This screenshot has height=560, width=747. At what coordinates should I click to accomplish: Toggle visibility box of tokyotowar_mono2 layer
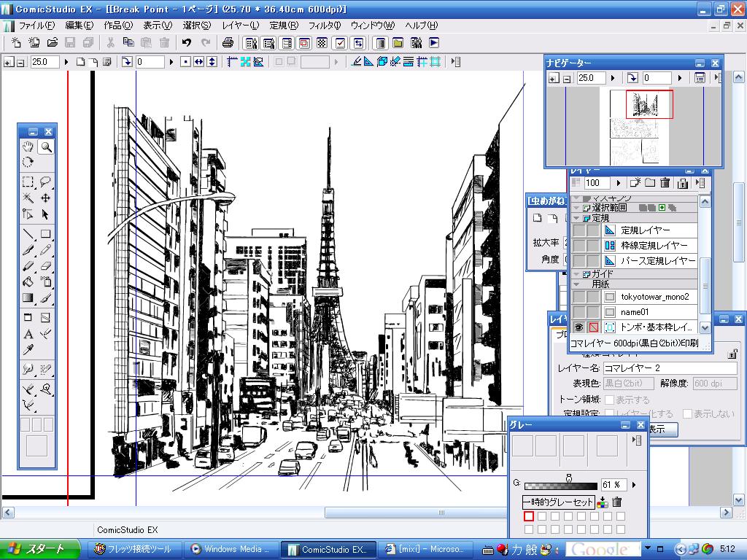(578, 297)
